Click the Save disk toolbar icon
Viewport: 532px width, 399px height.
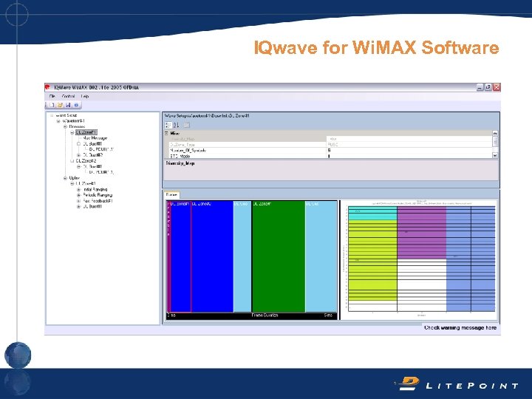click(68, 105)
